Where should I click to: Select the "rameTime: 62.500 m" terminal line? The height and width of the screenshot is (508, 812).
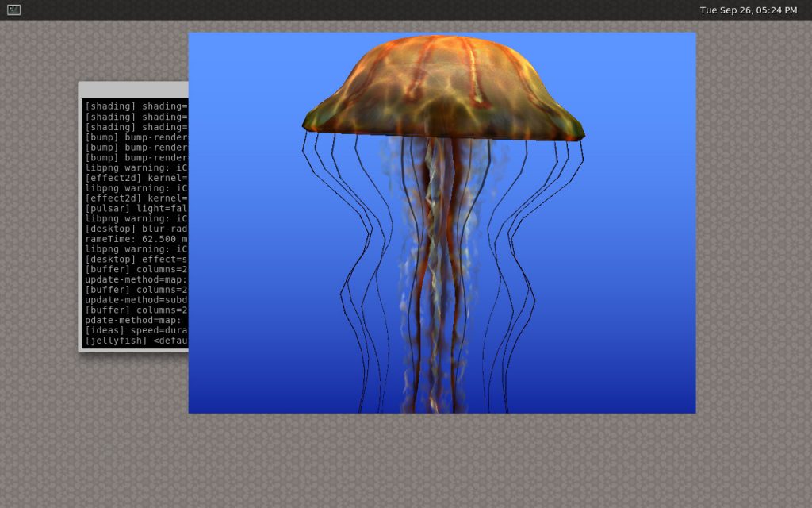click(136, 239)
